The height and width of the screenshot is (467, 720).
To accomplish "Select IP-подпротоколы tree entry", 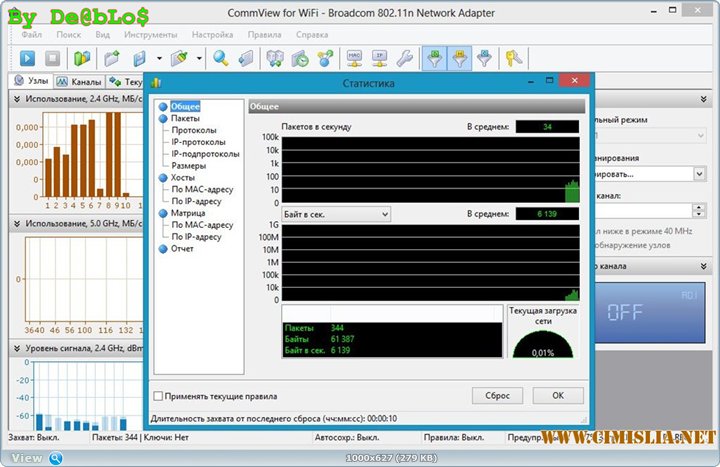I will [x=205, y=154].
